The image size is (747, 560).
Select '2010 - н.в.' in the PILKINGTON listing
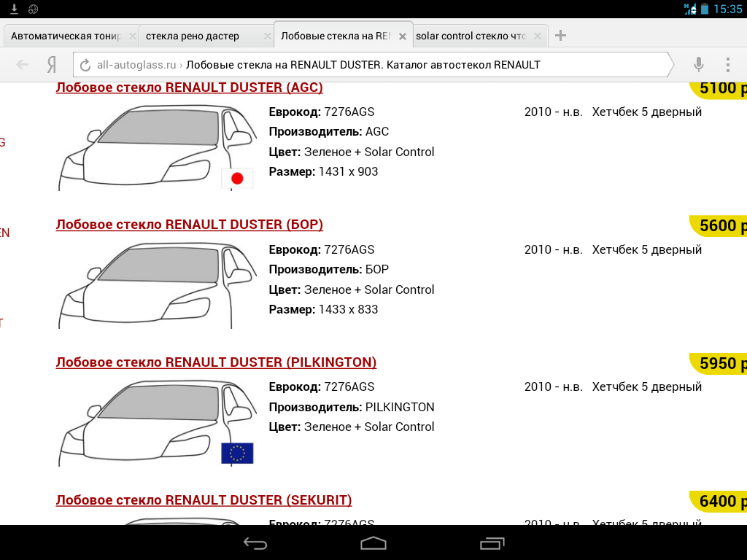[x=554, y=386]
